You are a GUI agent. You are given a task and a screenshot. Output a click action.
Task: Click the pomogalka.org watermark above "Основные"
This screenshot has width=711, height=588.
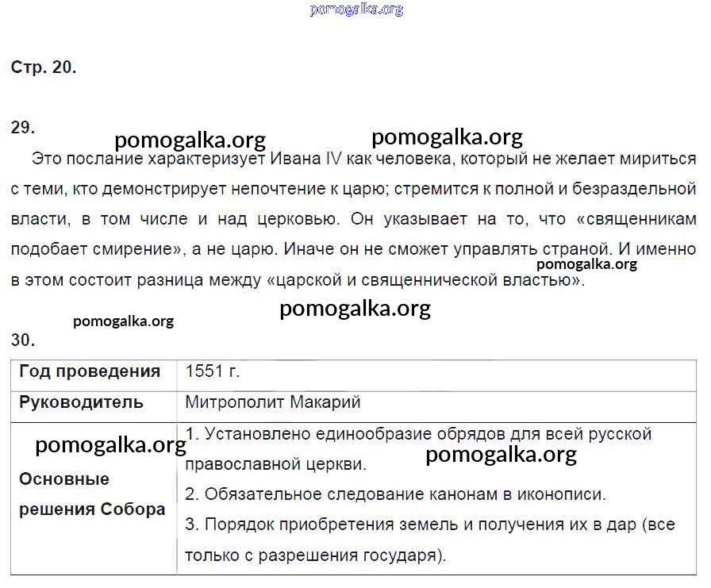110,445
